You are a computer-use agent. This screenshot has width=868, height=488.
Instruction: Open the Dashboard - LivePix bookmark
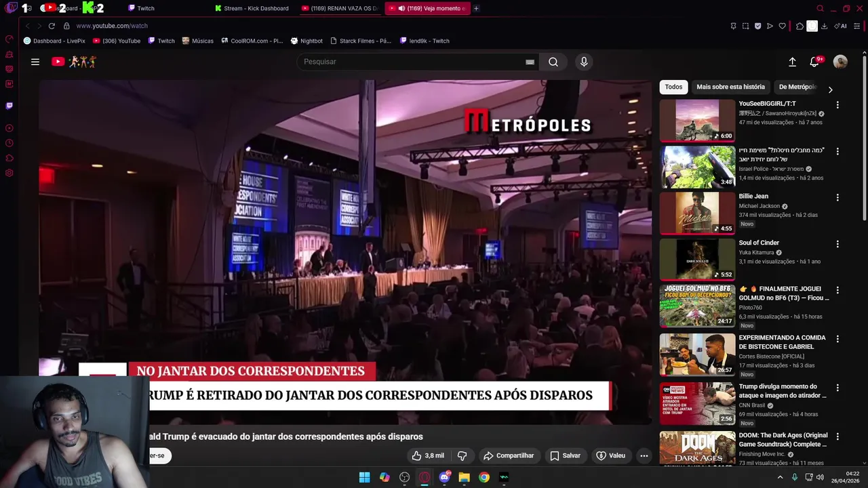(x=54, y=41)
